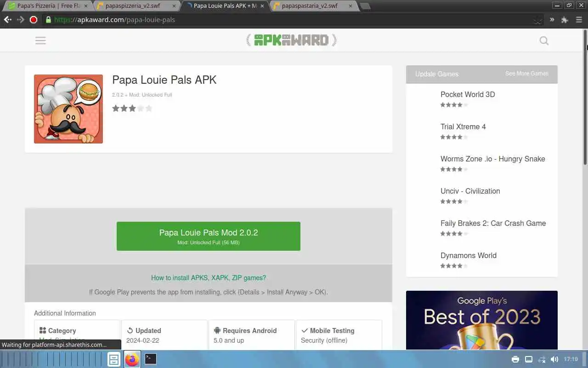Click the 17:10 clock in the tray
This screenshot has width=588, height=368.
pyautogui.click(x=571, y=359)
